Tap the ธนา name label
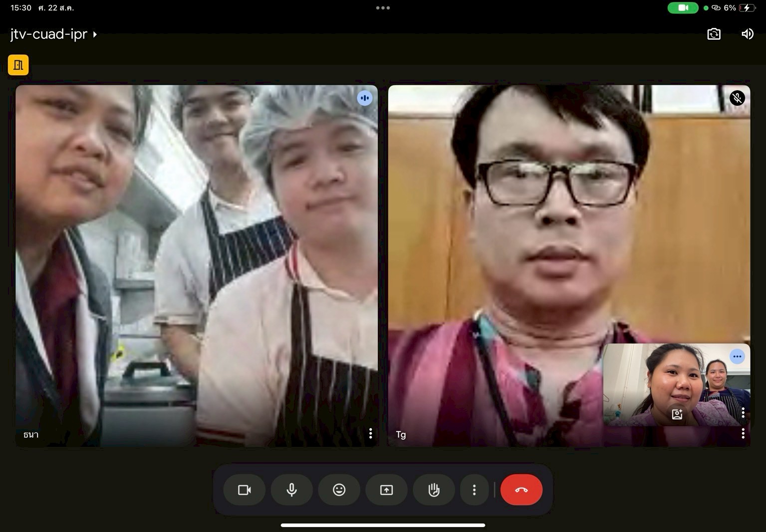Screen dimensions: 766x532 [x=31, y=434]
